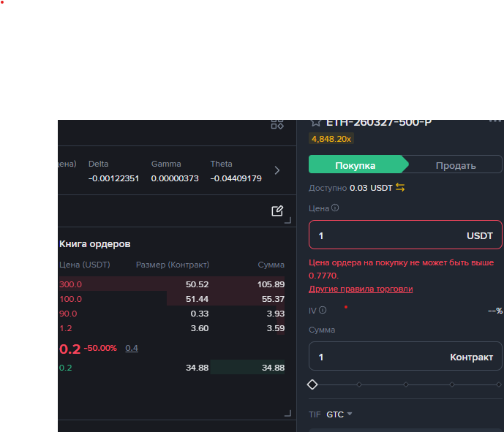504x432 pixels.
Task: Select ask price 1.2 in order book
Action: click(66, 328)
